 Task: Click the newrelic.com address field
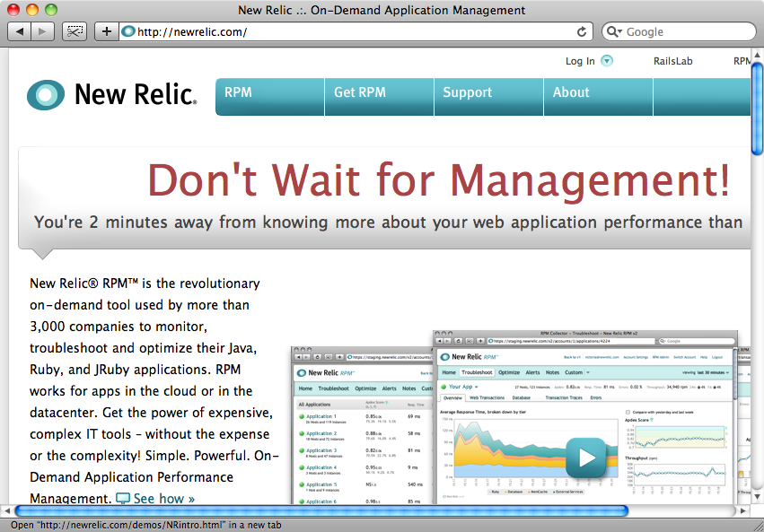coord(356,31)
